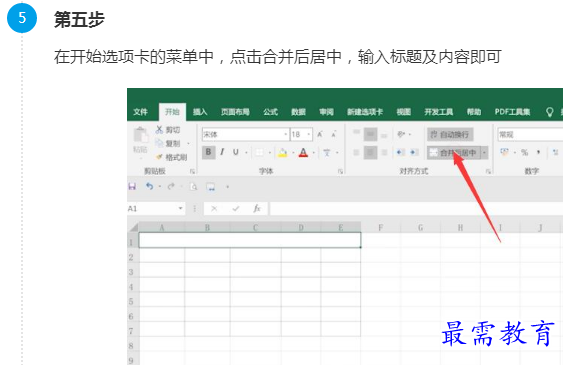Toggle middle vertical alignment

pyautogui.click(x=370, y=134)
